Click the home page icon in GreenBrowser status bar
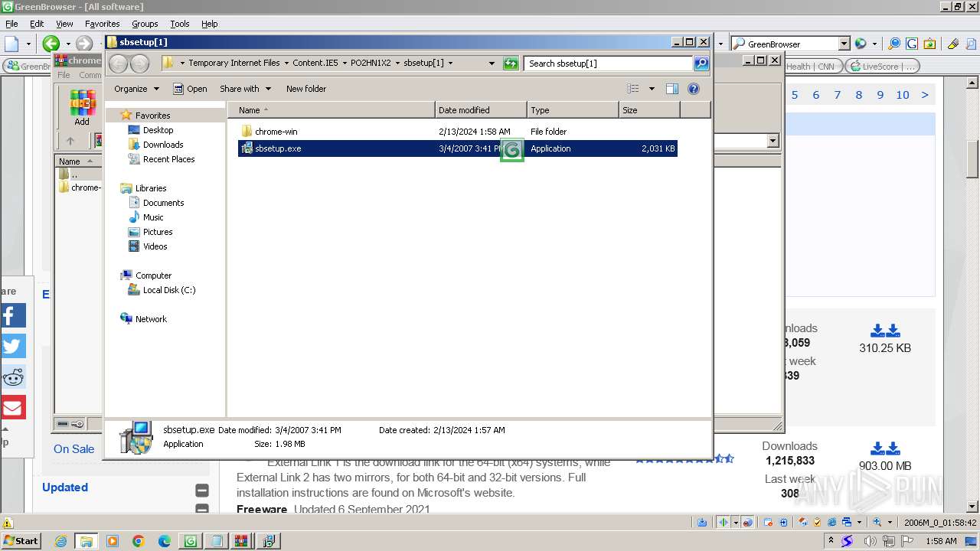Viewport: 980px width, 551px height. click(x=802, y=522)
